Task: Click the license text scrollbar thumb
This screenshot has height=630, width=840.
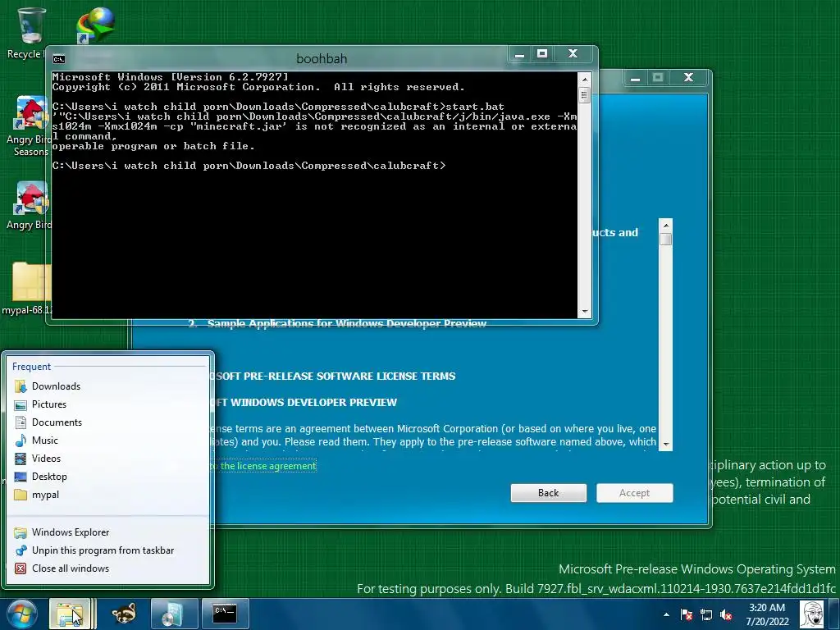Action: click(x=666, y=239)
